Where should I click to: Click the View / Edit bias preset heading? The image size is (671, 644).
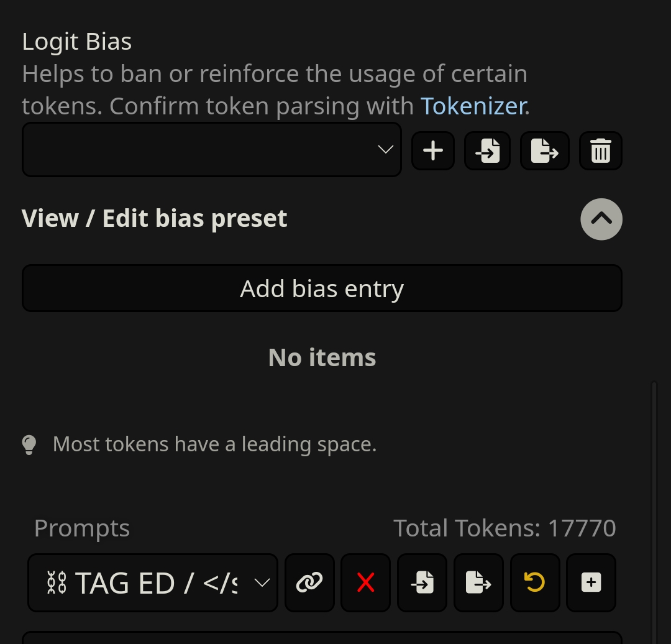(x=154, y=219)
